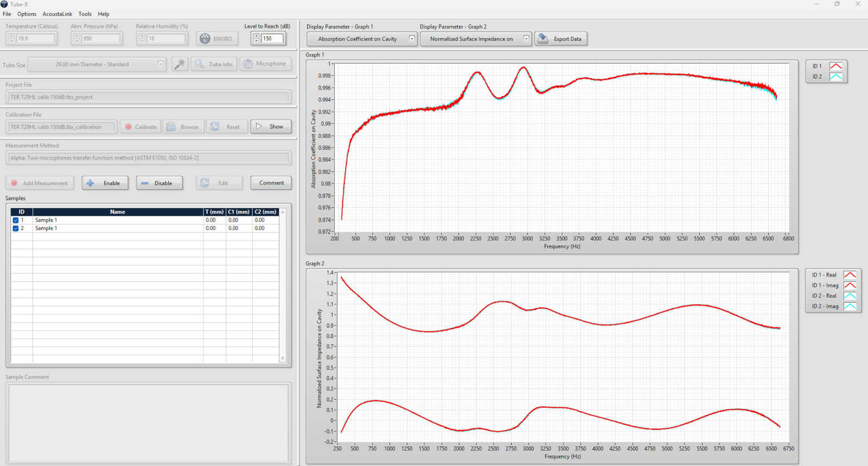
Task: Click the ID 1 red curve swatch in Graph 1 legend
Action: coord(836,66)
